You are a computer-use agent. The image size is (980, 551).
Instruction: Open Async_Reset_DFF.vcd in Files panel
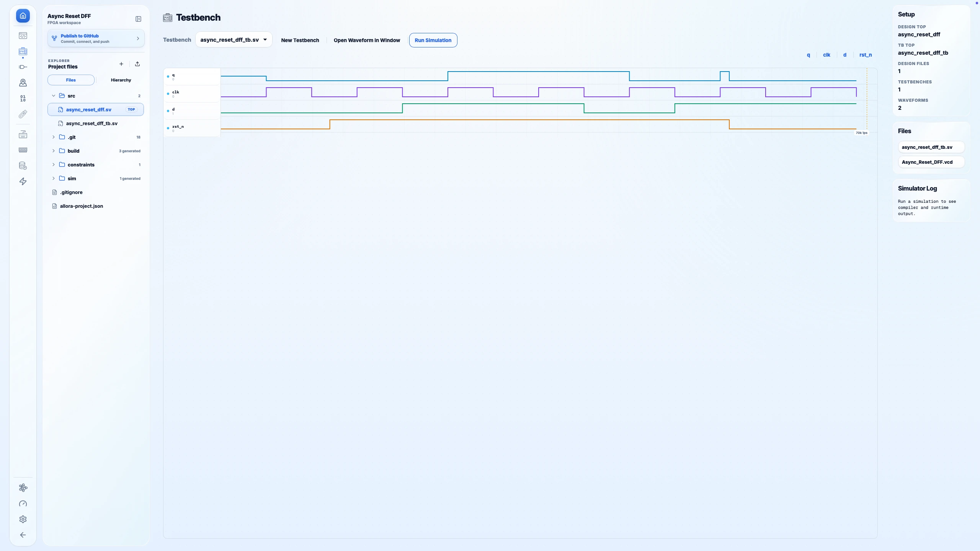[x=931, y=162]
